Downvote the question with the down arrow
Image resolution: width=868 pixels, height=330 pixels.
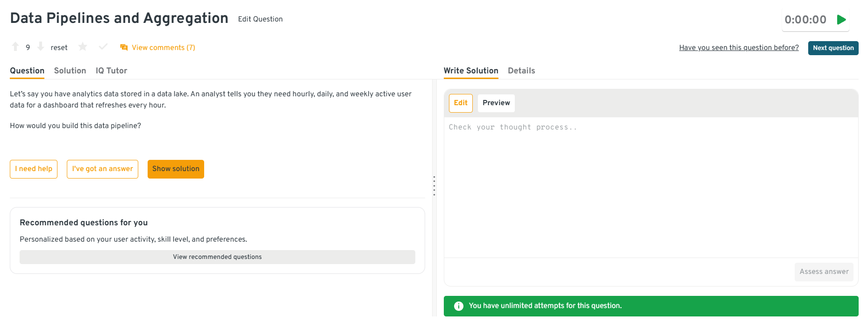click(x=41, y=47)
